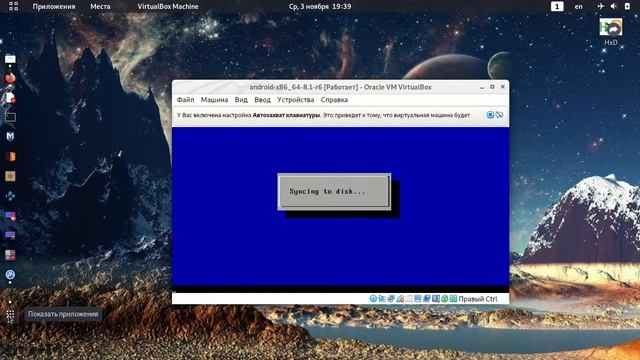640x360 pixels.
Task: Open the Справка menu
Action: [334, 100]
